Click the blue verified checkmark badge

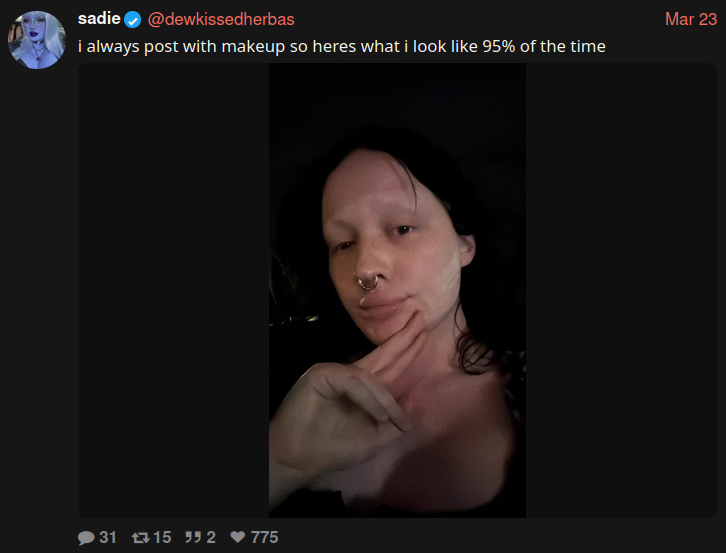coord(132,20)
